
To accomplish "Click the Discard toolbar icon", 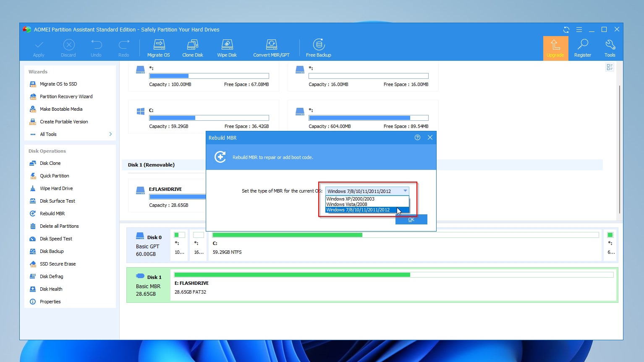I will pyautogui.click(x=68, y=44).
